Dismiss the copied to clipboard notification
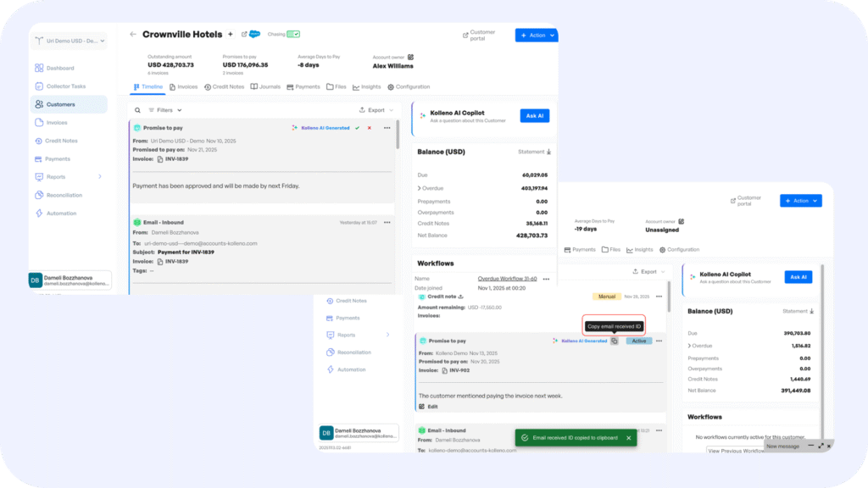This screenshot has height=488, width=868. 628,438
